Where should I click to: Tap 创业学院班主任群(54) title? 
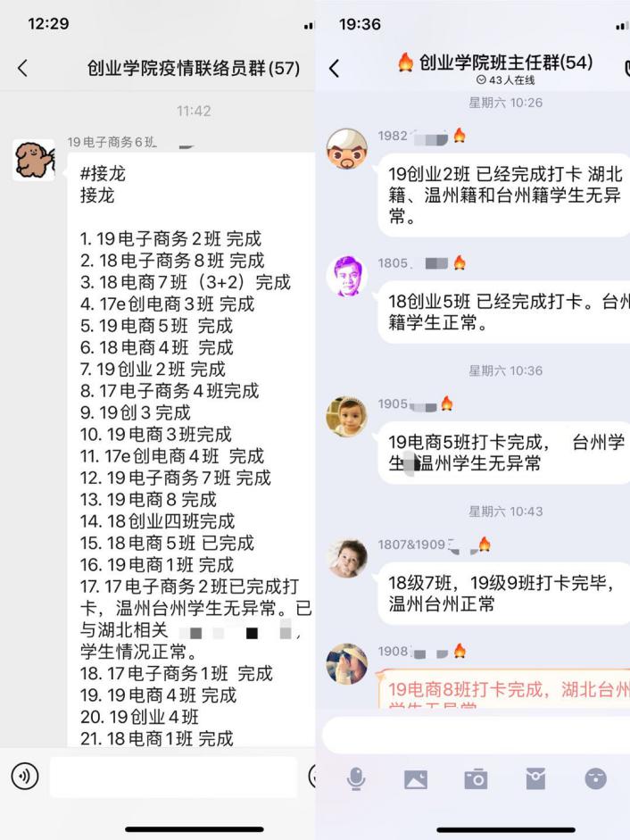click(x=506, y=62)
